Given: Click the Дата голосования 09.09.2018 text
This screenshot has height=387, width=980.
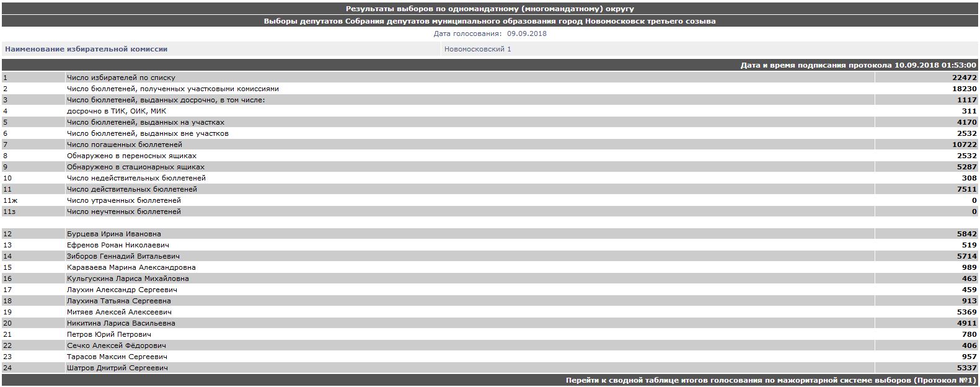Looking at the screenshot, I should click(490, 33).
